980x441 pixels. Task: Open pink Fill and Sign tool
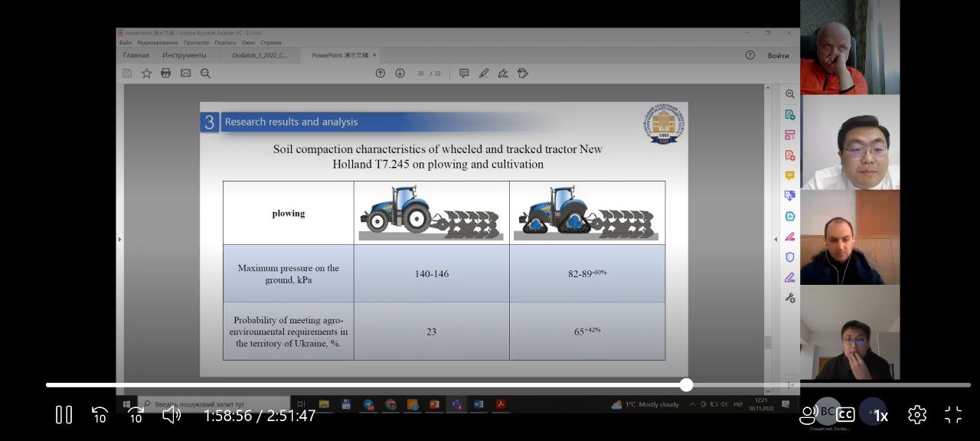[x=790, y=237]
